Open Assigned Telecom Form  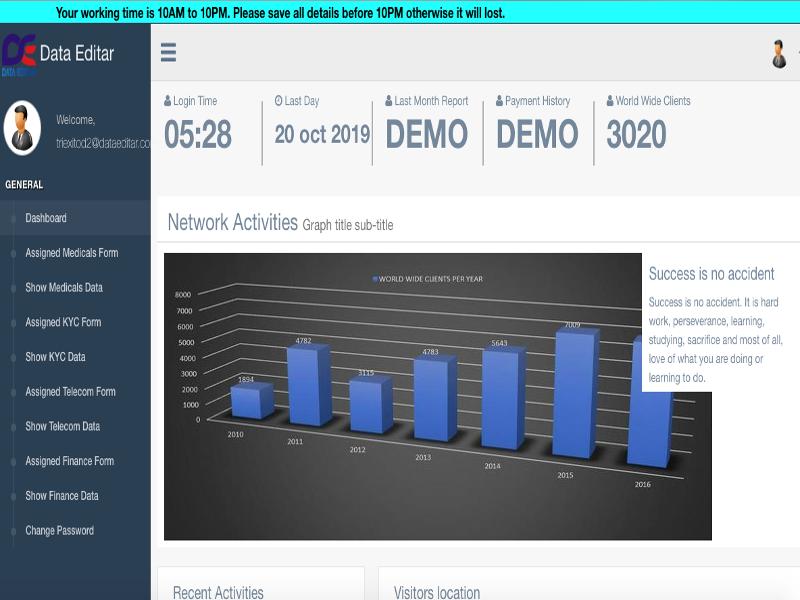tap(70, 392)
